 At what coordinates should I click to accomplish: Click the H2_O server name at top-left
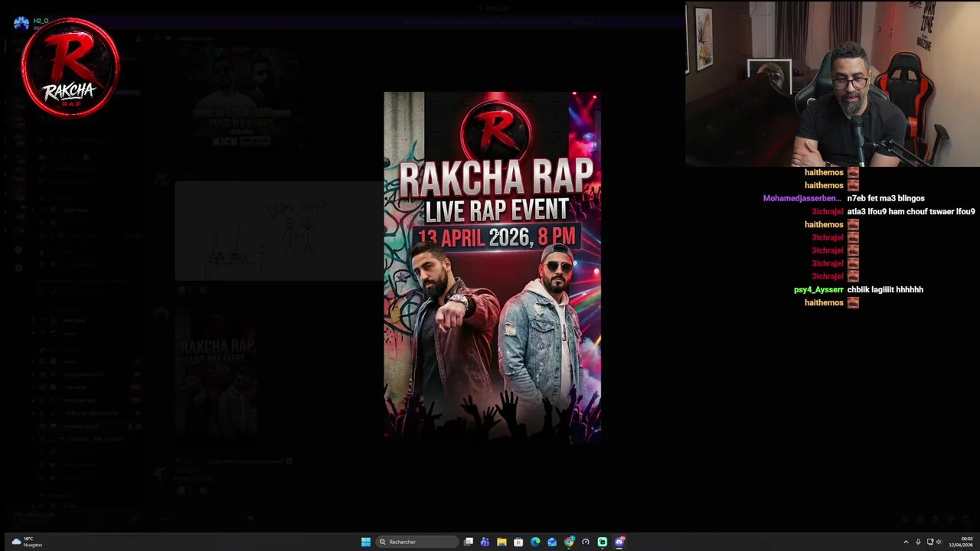pyautogui.click(x=41, y=21)
